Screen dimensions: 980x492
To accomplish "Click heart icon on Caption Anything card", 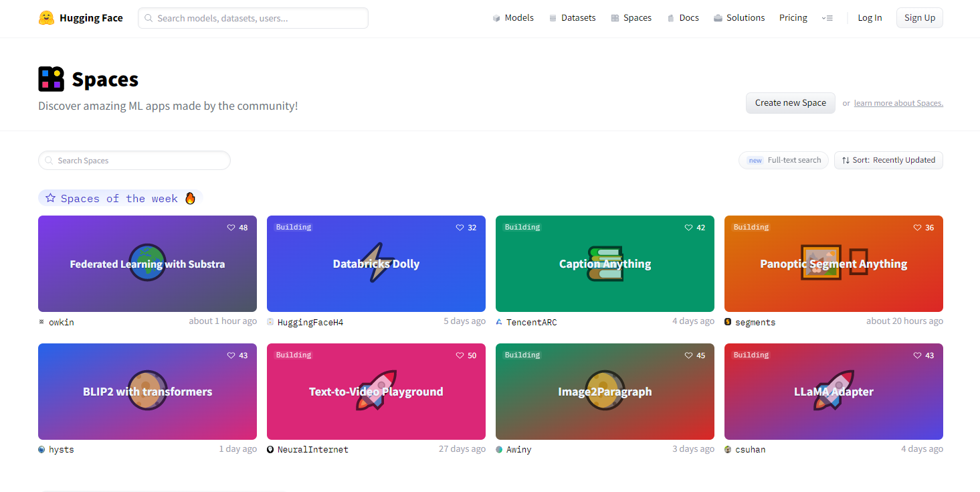I will [x=689, y=228].
